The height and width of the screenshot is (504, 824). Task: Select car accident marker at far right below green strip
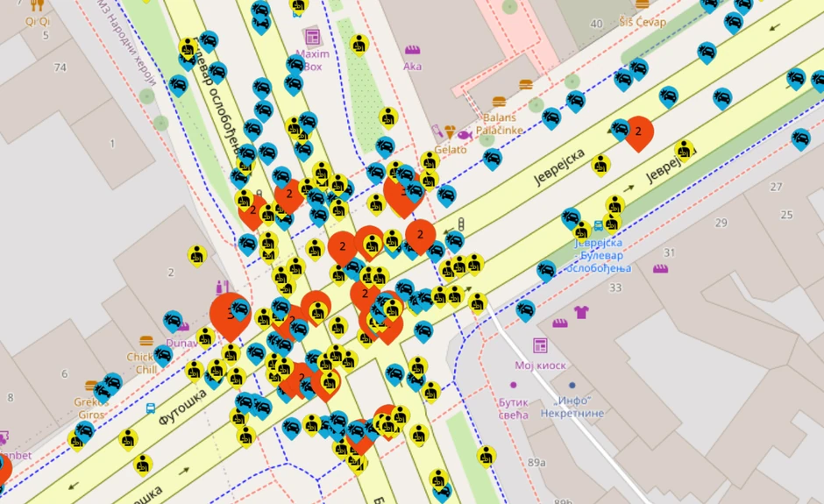[x=801, y=139]
